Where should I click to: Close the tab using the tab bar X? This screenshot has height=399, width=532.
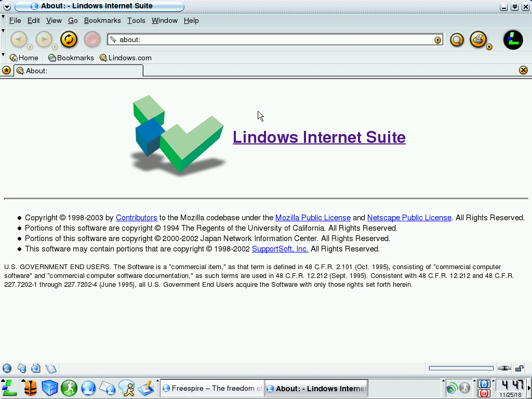523,70
